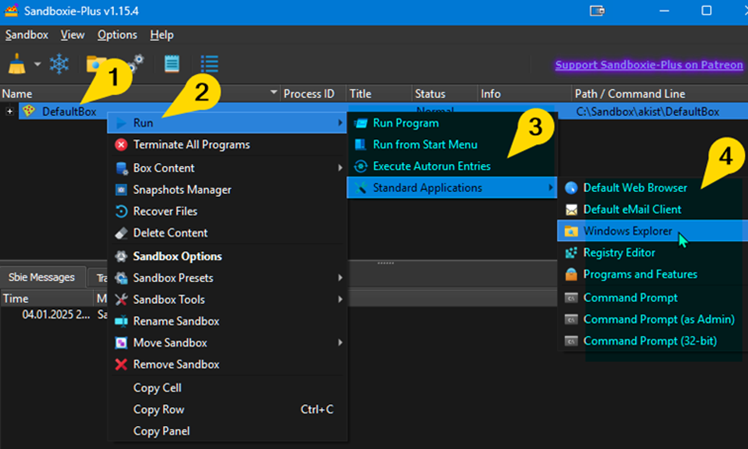Open the Help menu
This screenshot has width=748, height=449.
(x=162, y=35)
